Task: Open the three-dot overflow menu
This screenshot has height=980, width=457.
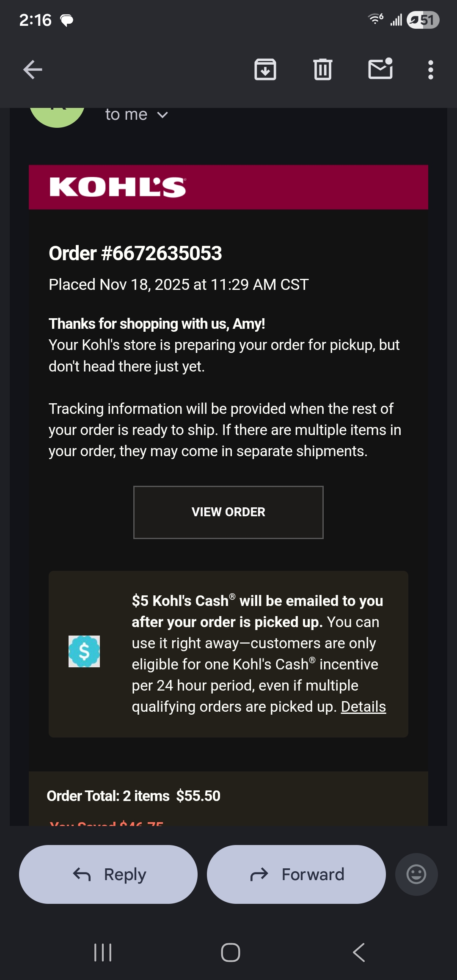Action: click(431, 70)
